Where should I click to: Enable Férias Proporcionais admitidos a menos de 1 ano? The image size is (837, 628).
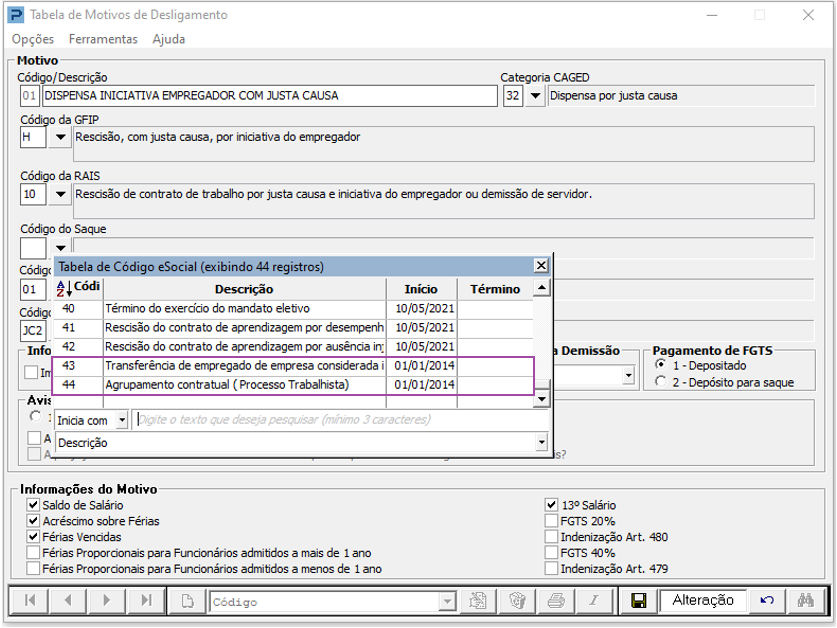click(x=33, y=569)
